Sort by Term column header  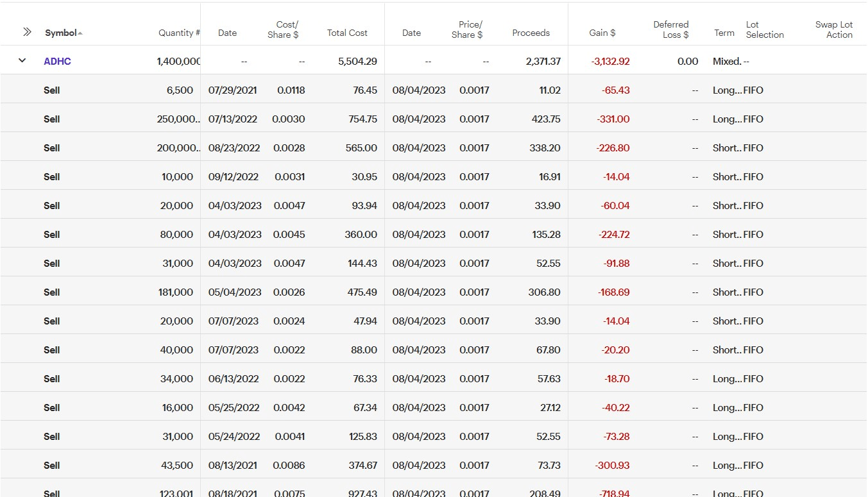click(x=724, y=33)
